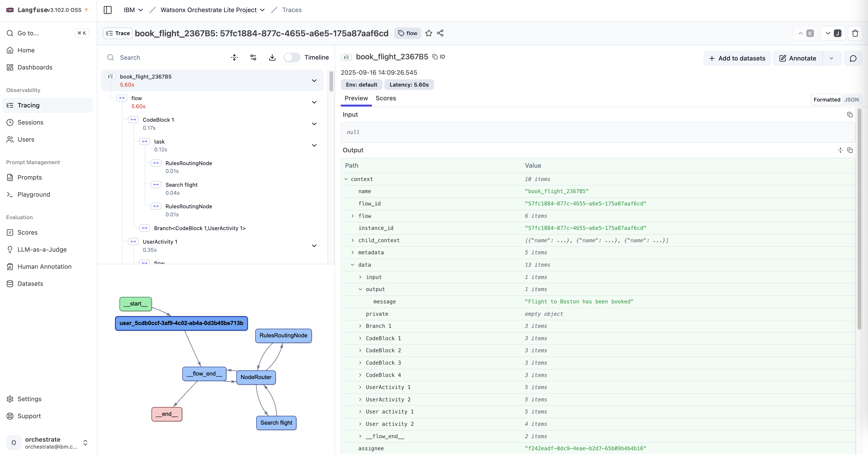Image resolution: width=868 pixels, height=455 pixels.
Task: Click the RulesRoutingNode graph node
Action: (283, 336)
